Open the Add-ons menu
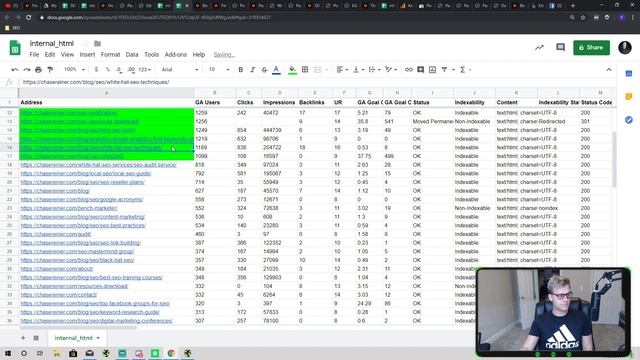 click(176, 55)
